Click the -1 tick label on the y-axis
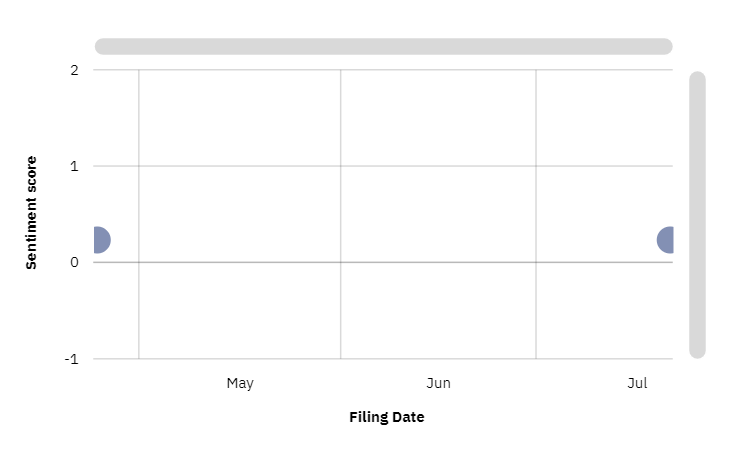744x450 pixels. [x=72, y=359]
